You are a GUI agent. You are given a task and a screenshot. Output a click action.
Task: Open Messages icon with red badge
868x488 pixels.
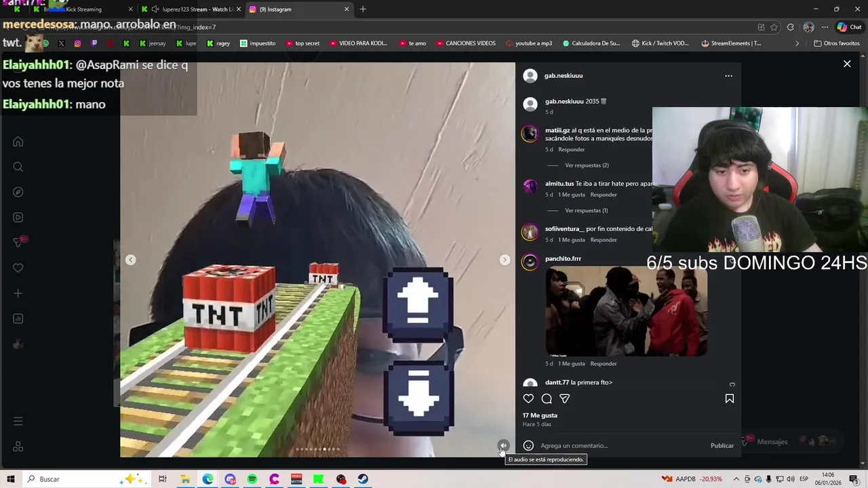click(x=18, y=243)
